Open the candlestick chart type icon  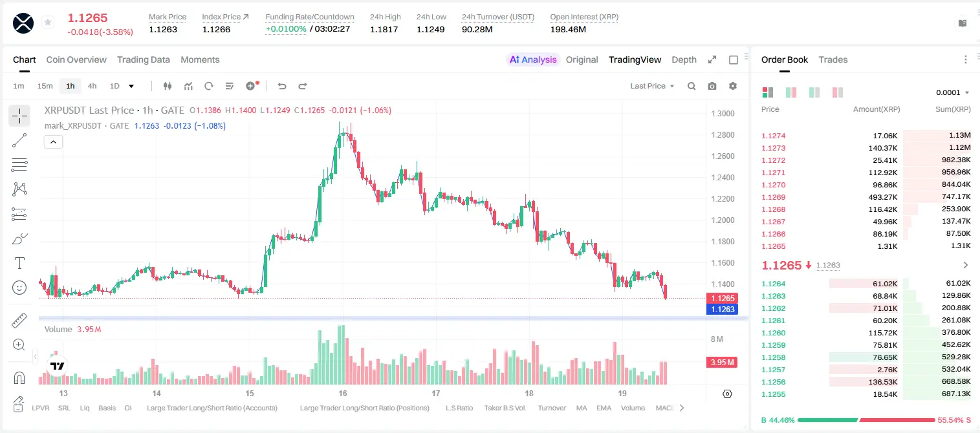[x=168, y=86]
